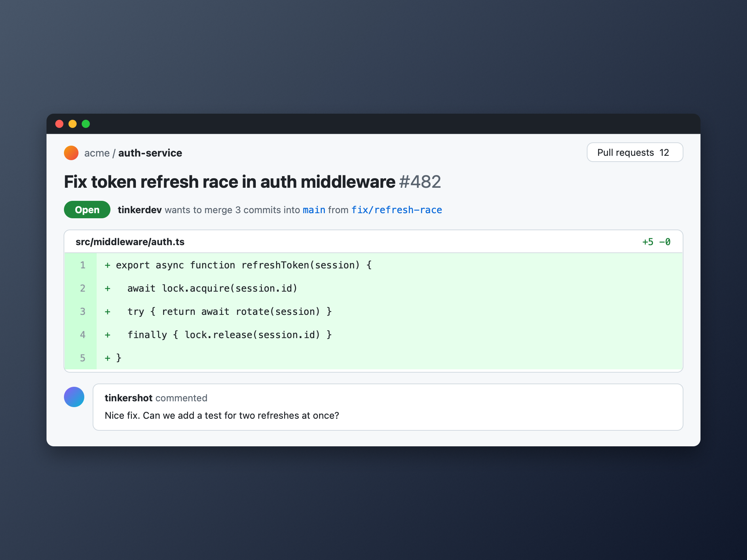Minimize the window using yellow button
747x560 pixels.
[x=73, y=124]
